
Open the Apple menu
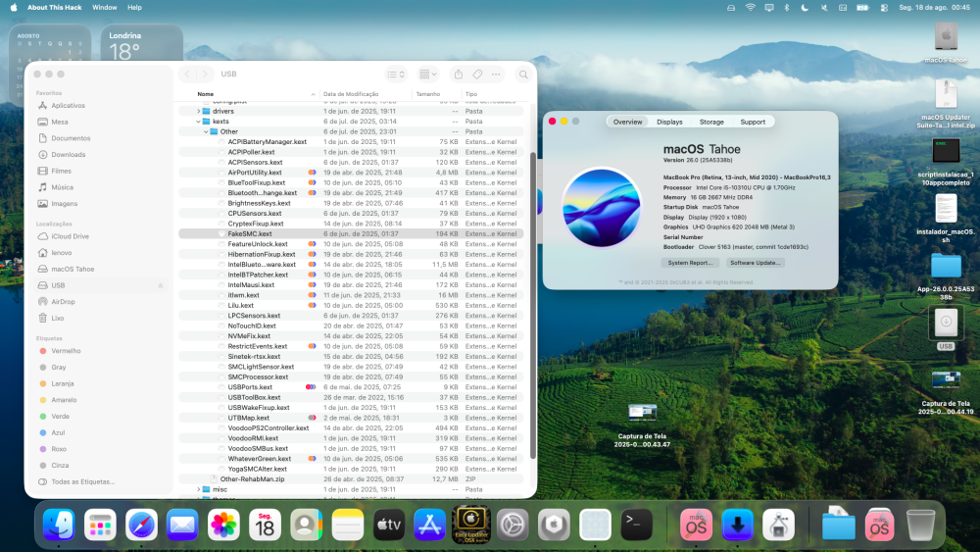14,8
